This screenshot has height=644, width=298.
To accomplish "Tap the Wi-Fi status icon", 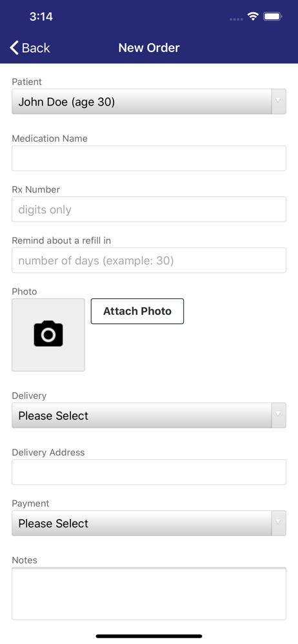I will coord(253,17).
